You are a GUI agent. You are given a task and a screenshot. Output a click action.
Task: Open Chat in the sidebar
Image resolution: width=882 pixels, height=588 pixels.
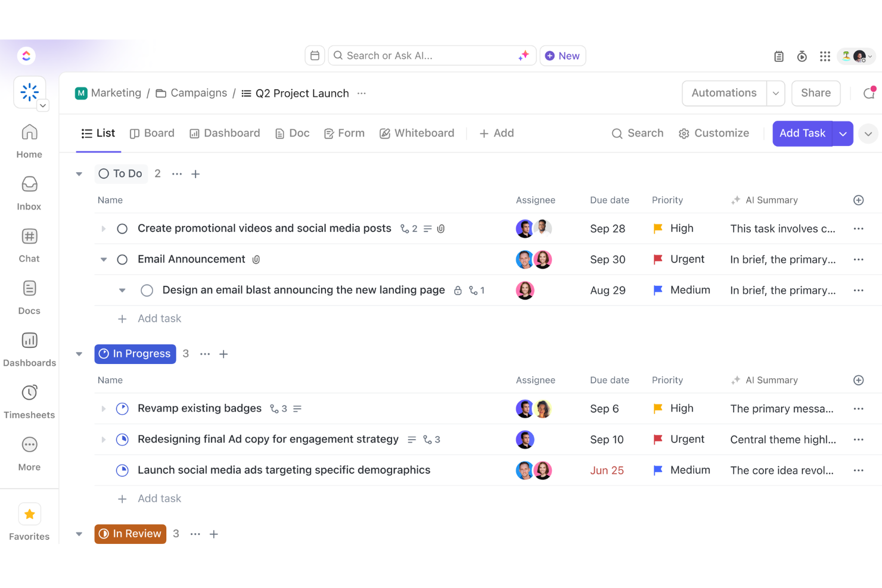(29, 244)
